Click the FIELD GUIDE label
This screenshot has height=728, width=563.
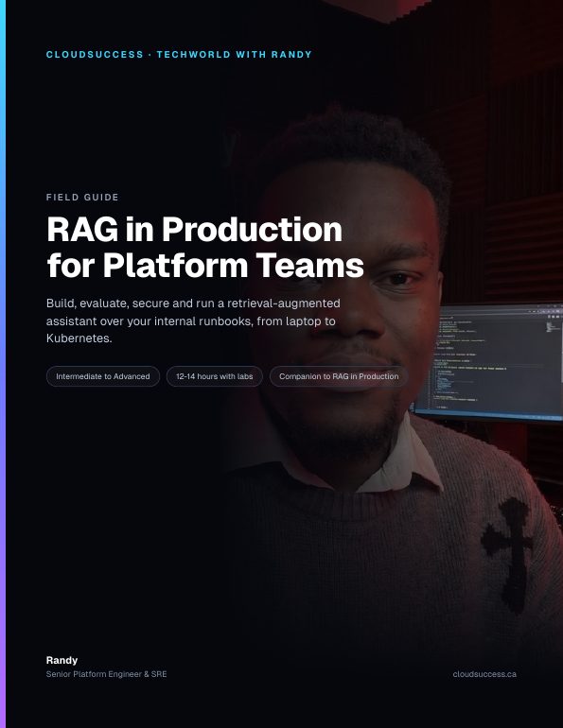(82, 197)
